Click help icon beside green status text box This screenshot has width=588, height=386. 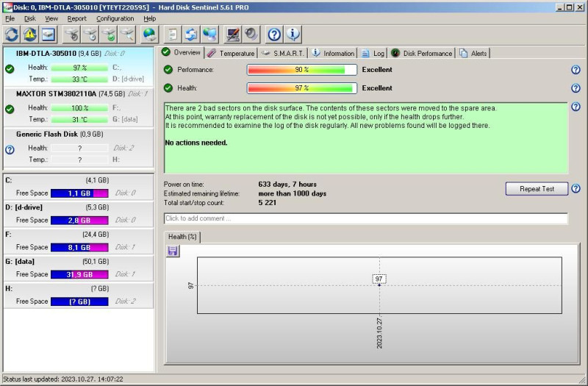coord(576,107)
